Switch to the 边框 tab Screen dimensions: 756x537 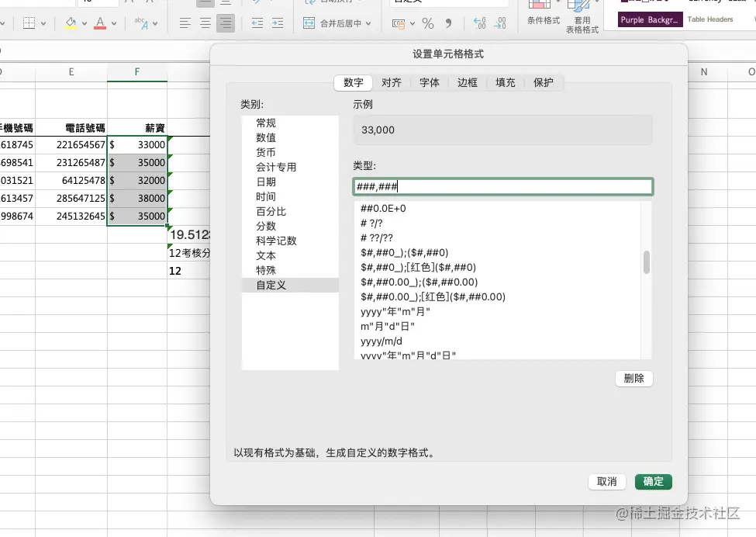click(x=468, y=82)
